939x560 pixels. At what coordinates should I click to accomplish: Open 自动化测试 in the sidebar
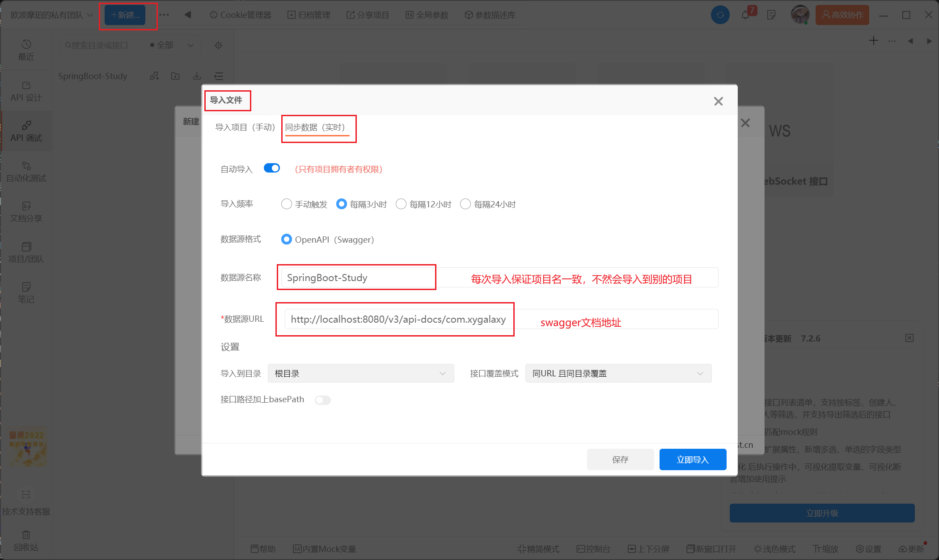(x=26, y=172)
